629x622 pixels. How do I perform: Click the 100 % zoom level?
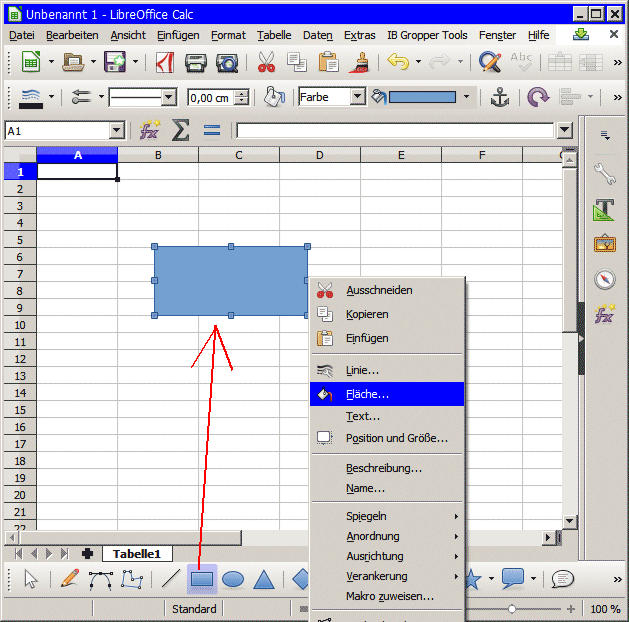tap(605, 609)
